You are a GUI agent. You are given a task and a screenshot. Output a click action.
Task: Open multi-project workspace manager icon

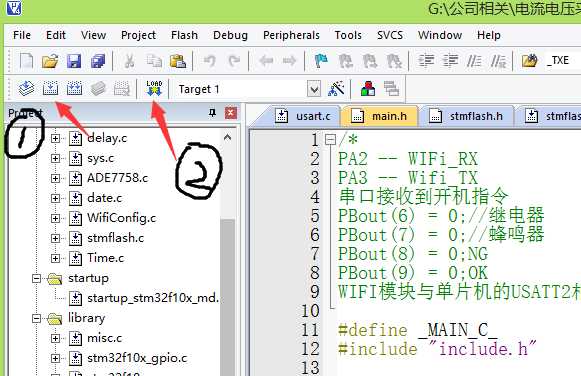(x=391, y=89)
